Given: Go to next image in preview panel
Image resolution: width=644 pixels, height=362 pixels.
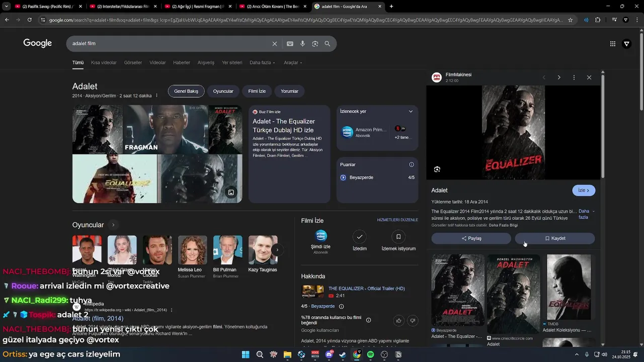Looking at the screenshot, I should click(559, 77).
